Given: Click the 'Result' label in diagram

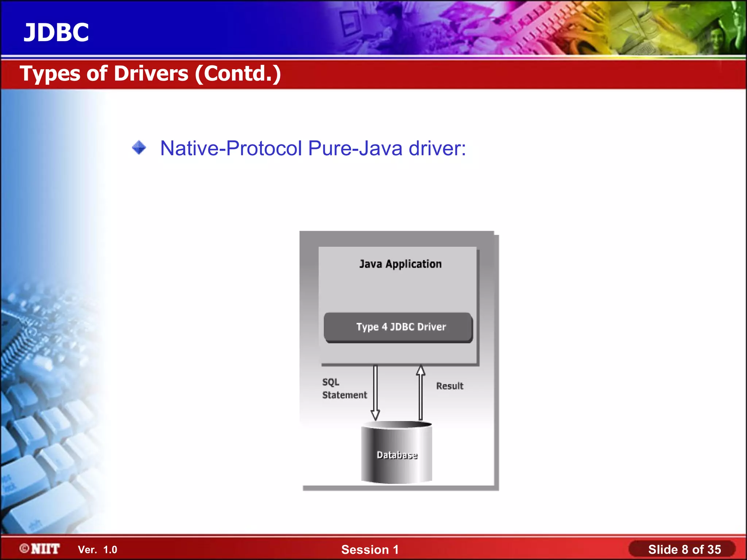Looking at the screenshot, I should click(449, 386).
